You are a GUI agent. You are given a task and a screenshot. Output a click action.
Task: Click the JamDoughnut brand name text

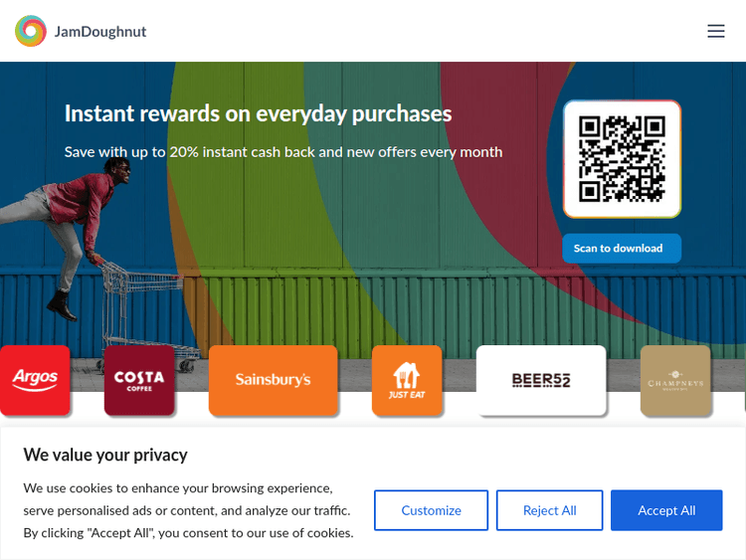100,31
